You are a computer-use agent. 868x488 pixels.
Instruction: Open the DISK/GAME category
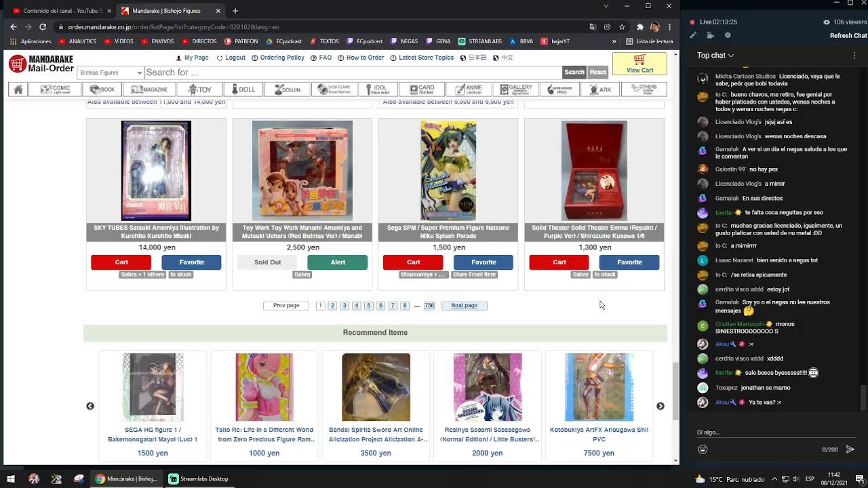(x=334, y=89)
